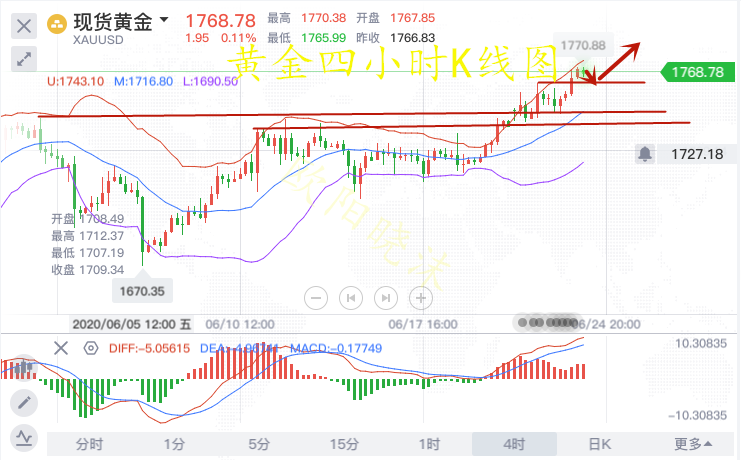Image resolution: width=741 pixels, height=460 pixels.
Task: Click the MACD:-0.17749 readout
Action: 336,348
